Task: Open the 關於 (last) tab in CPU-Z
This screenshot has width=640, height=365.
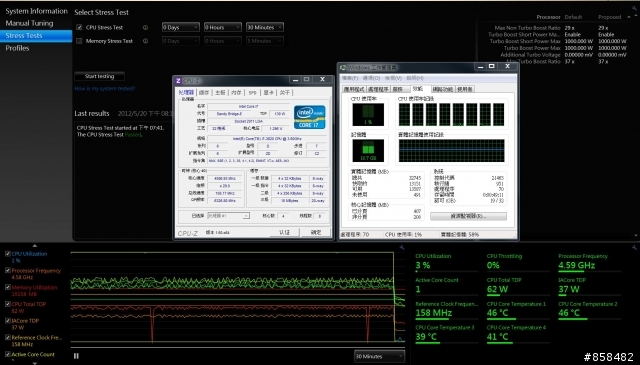Action: (285, 93)
